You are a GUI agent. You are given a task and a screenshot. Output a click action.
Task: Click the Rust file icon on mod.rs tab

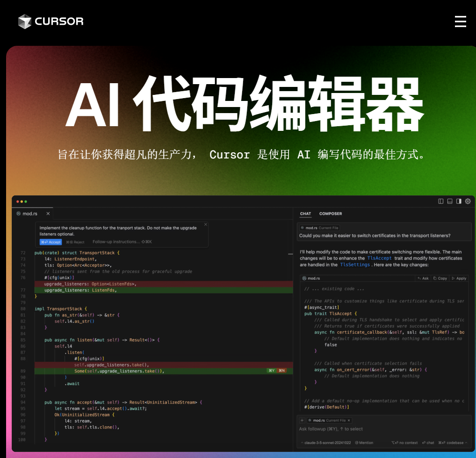click(x=19, y=214)
